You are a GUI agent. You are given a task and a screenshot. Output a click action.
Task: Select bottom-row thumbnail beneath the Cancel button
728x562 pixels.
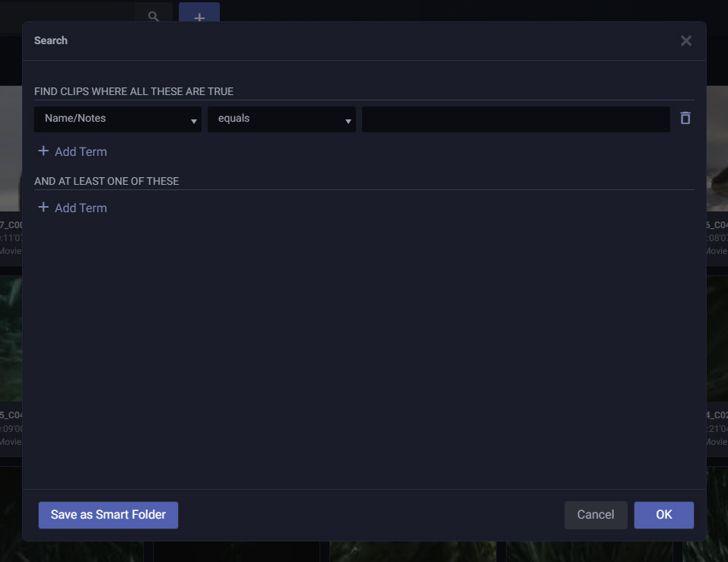click(590, 551)
